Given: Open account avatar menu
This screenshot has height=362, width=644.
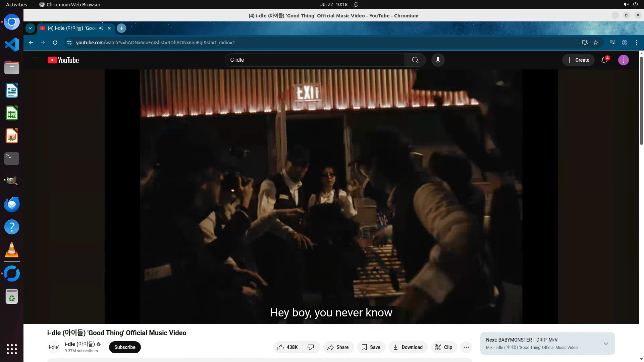Looking at the screenshot, I should tap(623, 60).
